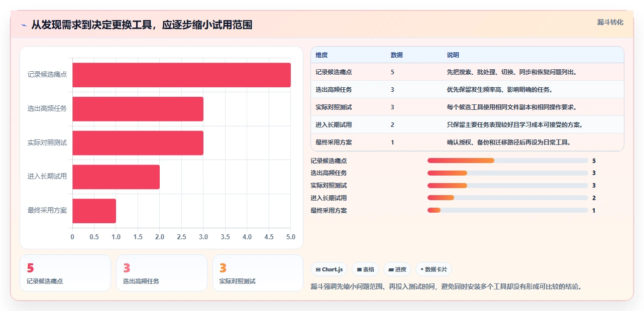Open the 实际对照测试 stat card showing 3

tap(258, 273)
